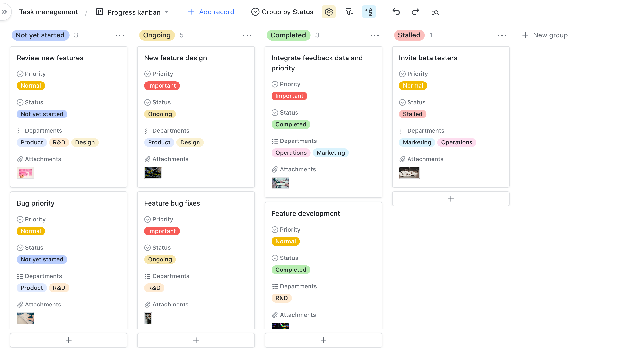
Task: Go to Task management breadcrumb
Action: pyautogui.click(x=49, y=12)
